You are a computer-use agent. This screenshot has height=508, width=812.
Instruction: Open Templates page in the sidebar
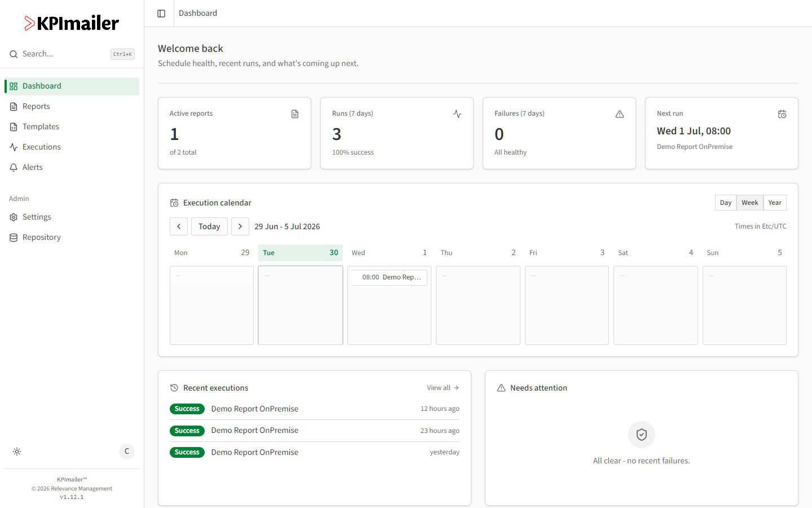pyautogui.click(x=72, y=127)
